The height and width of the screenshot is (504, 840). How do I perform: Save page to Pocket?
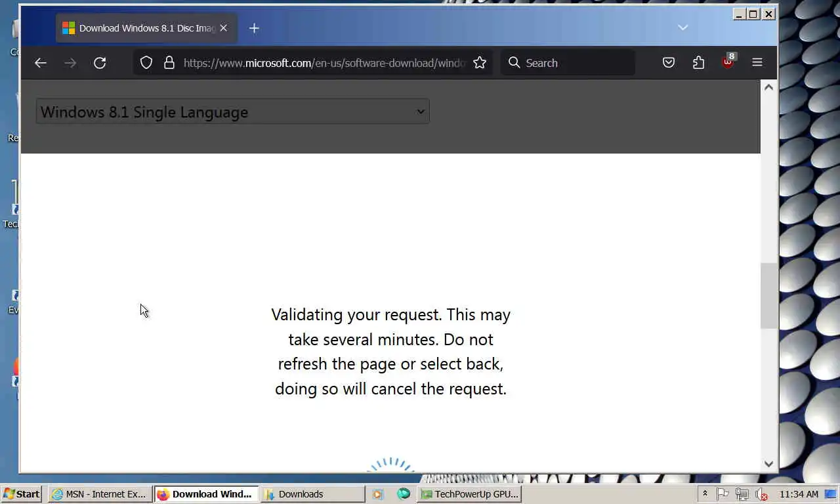[x=669, y=63]
